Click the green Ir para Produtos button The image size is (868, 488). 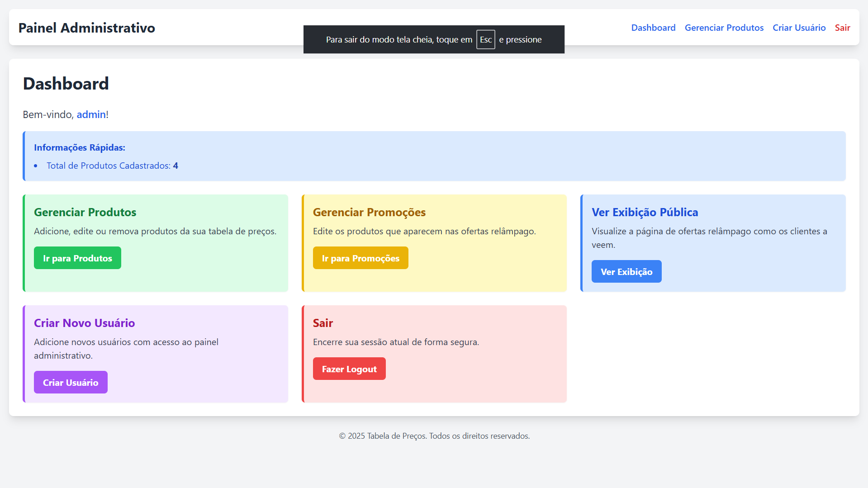point(77,258)
